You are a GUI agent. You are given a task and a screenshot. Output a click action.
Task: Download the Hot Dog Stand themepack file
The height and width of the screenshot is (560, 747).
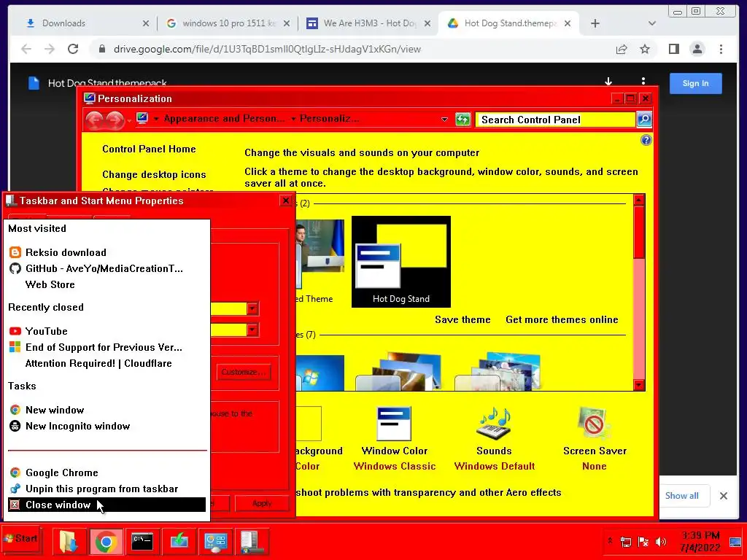click(x=608, y=82)
